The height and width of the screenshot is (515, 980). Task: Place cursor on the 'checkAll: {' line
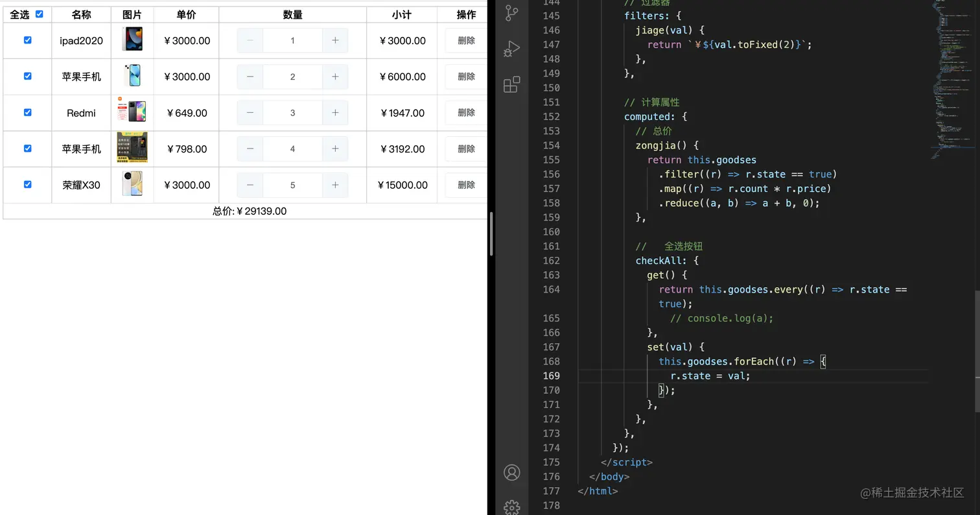click(667, 261)
